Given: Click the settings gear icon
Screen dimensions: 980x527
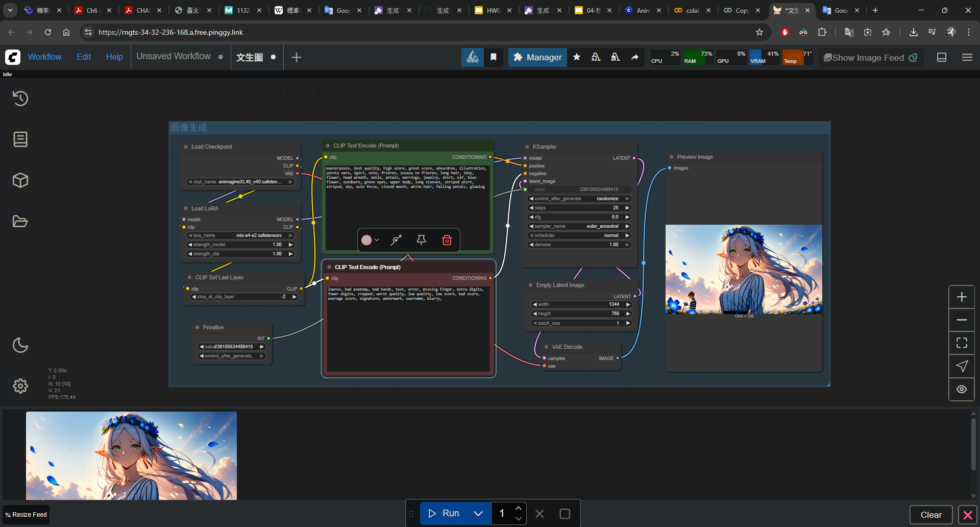Looking at the screenshot, I should [20, 386].
